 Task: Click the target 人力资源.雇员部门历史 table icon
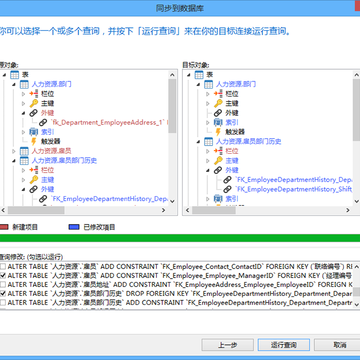tap(208, 142)
